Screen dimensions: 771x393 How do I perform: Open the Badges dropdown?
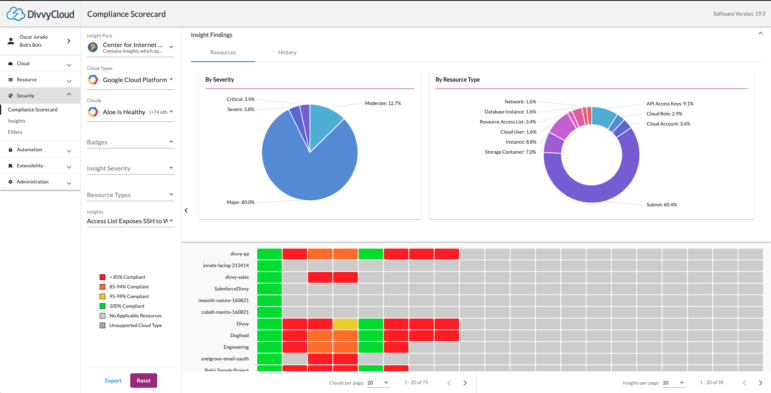[x=131, y=142]
